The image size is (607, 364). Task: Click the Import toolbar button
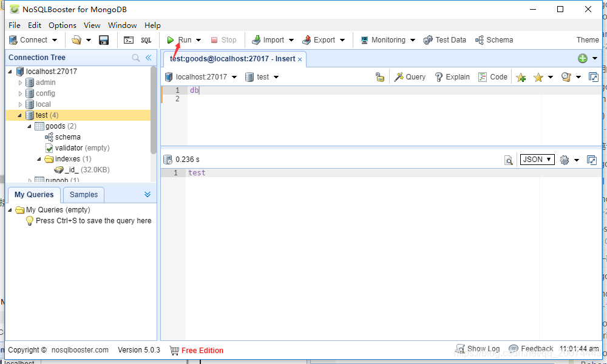[268, 40]
